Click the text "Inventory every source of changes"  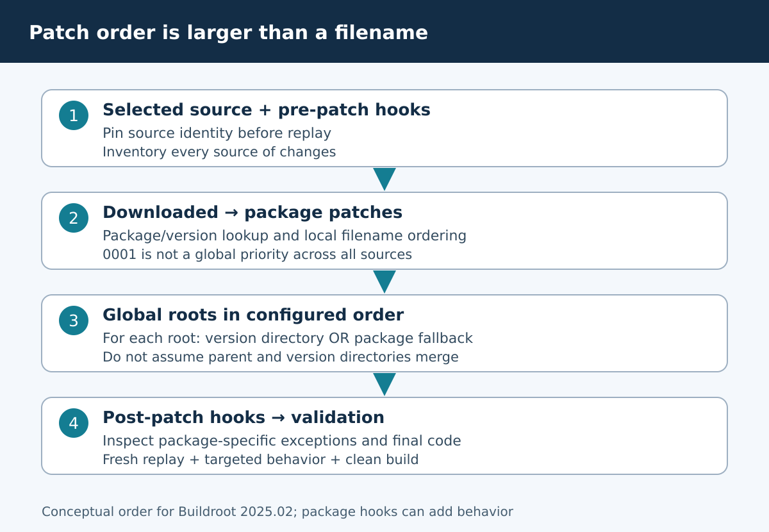point(219,152)
